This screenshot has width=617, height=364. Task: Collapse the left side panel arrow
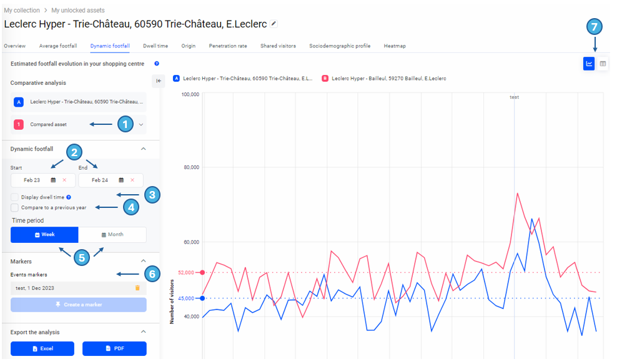point(159,81)
